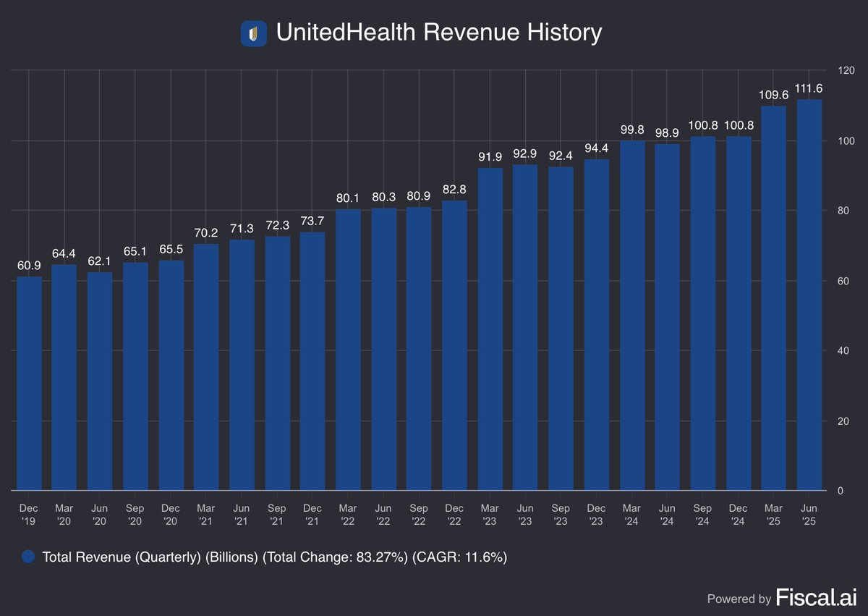This screenshot has height=616, width=868.
Task: Select the Mar '25 bar labeled 109.6
Action: (x=775, y=298)
